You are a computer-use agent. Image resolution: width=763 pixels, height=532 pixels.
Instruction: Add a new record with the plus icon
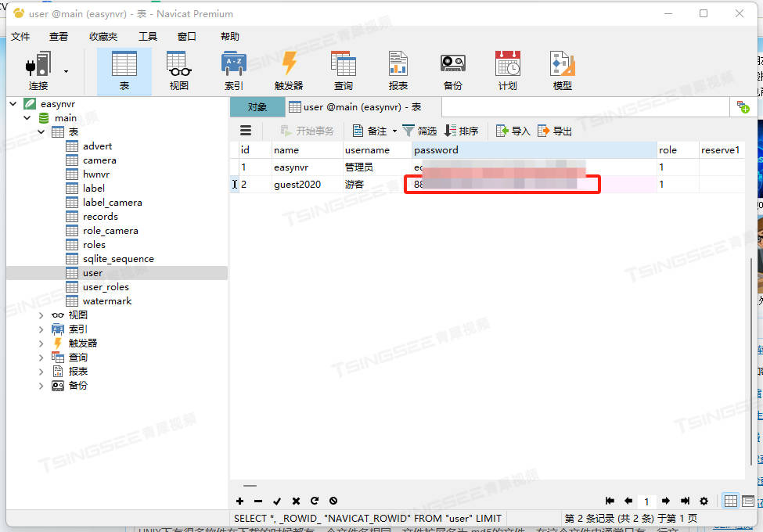coord(239,501)
